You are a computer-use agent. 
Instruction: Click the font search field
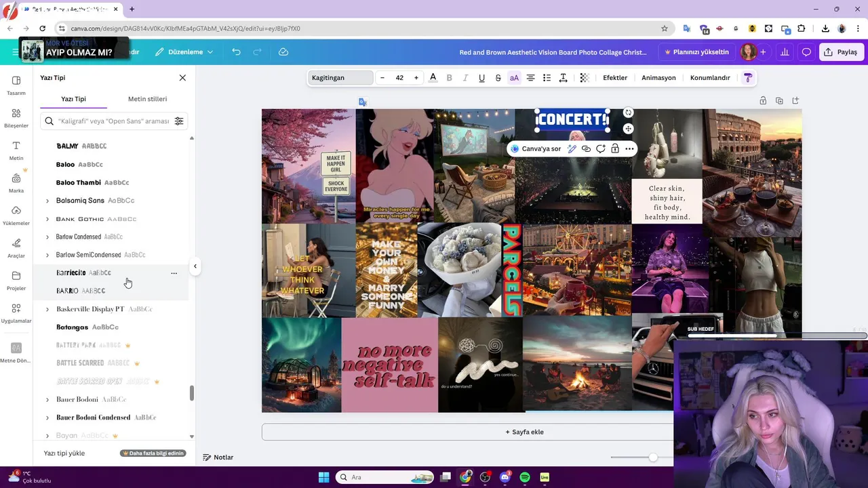[113, 121]
